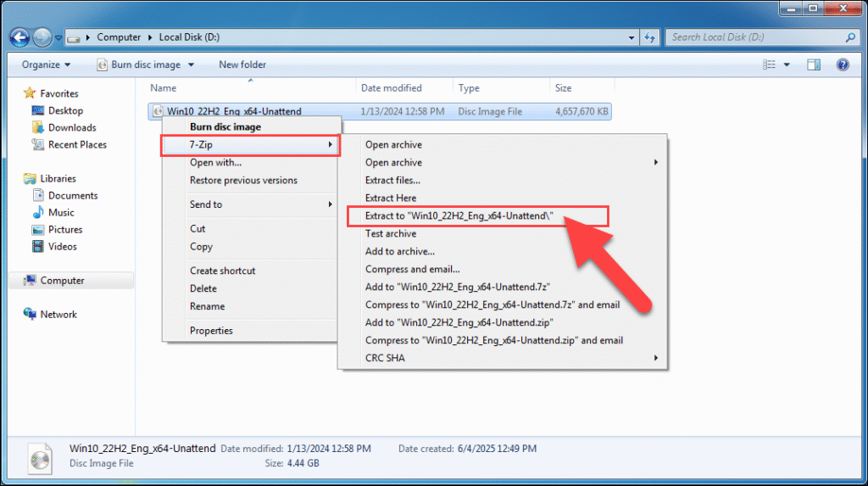The height and width of the screenshot is (486, 868).
Task: Choose first Open archive entry
Action: click(503, 145)
